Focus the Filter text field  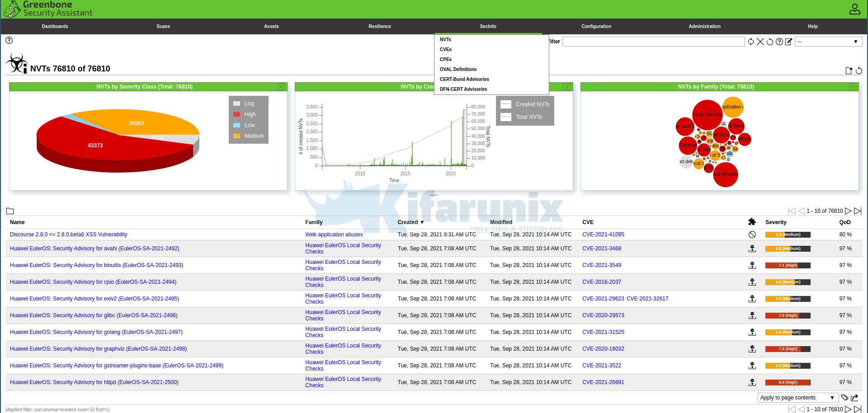coord(653,42)
